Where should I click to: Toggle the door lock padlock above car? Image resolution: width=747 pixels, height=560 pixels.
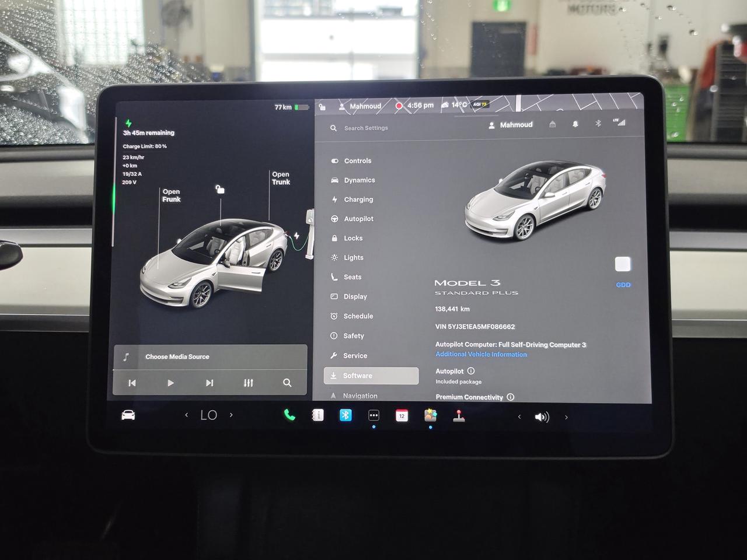pyautogui.click(x=220, y=189)
